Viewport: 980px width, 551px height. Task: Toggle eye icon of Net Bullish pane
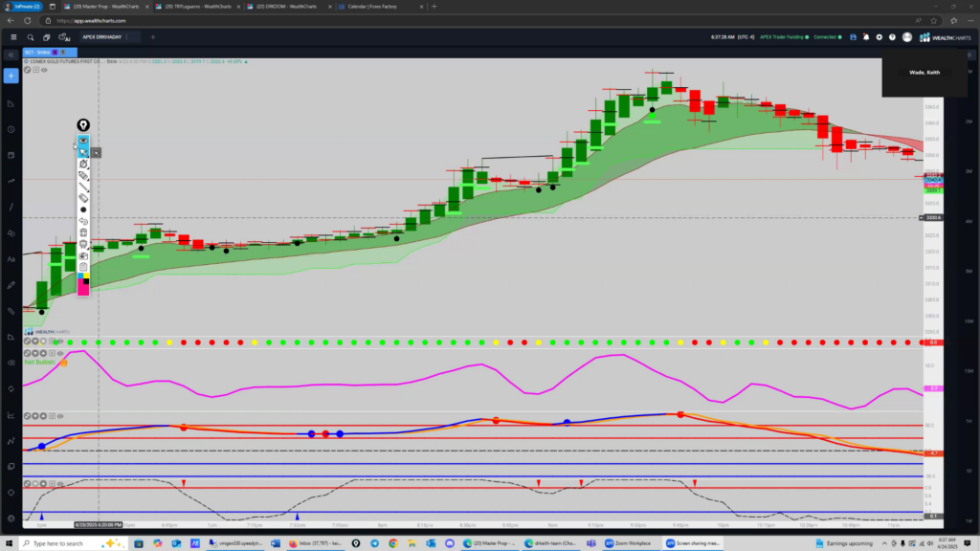tap(60, 354)
